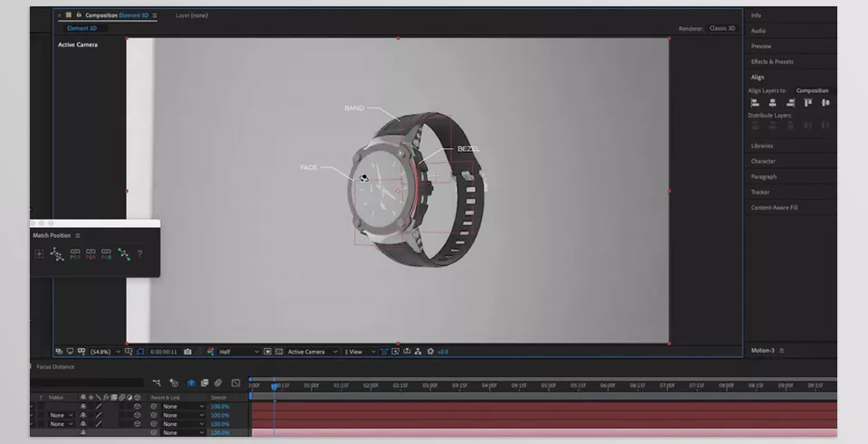Click the null-at-center icon in Match Position panel

coord(39,253)
